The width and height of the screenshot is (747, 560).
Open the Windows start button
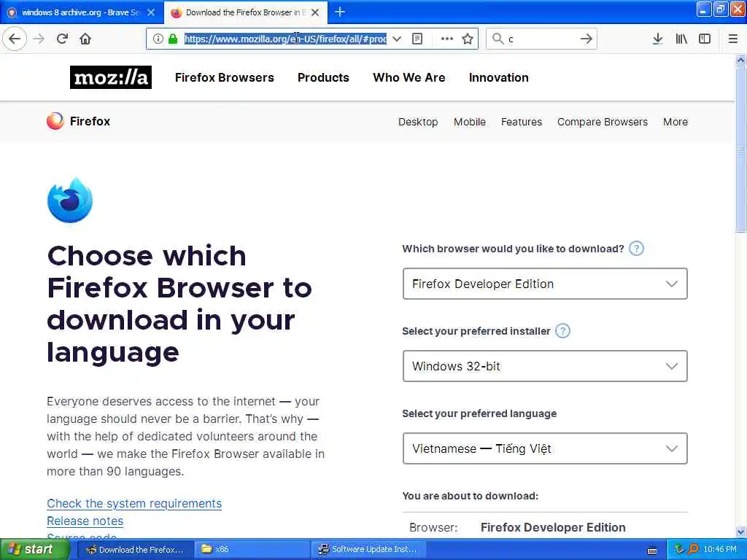click(34, 549)
